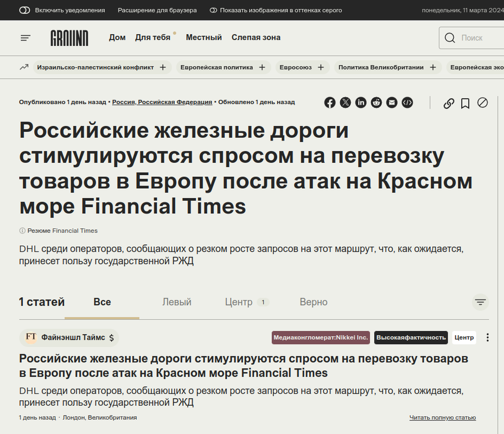Click the Центр bias badge
This screenshot has width=504, height=434.
[x=464, y=337]
